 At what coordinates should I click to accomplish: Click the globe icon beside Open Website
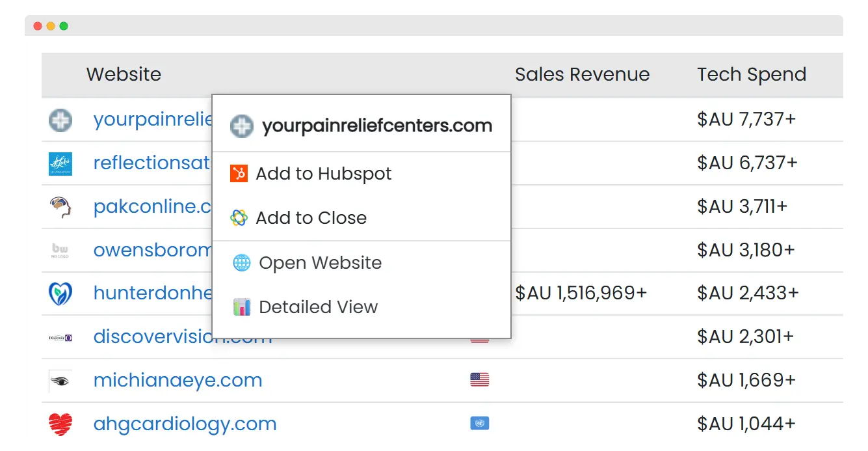(x=241, y=263)
